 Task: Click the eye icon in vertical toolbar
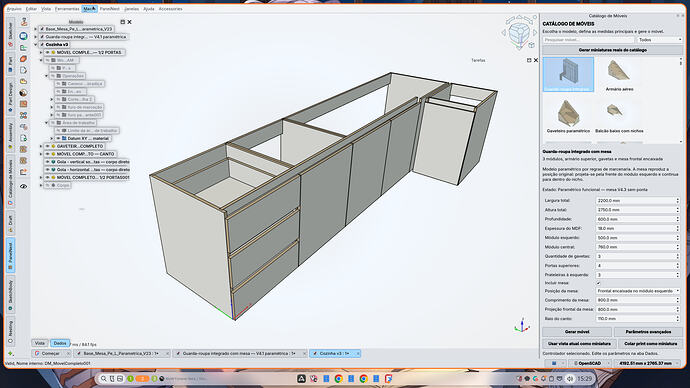[x=24, y=186]
